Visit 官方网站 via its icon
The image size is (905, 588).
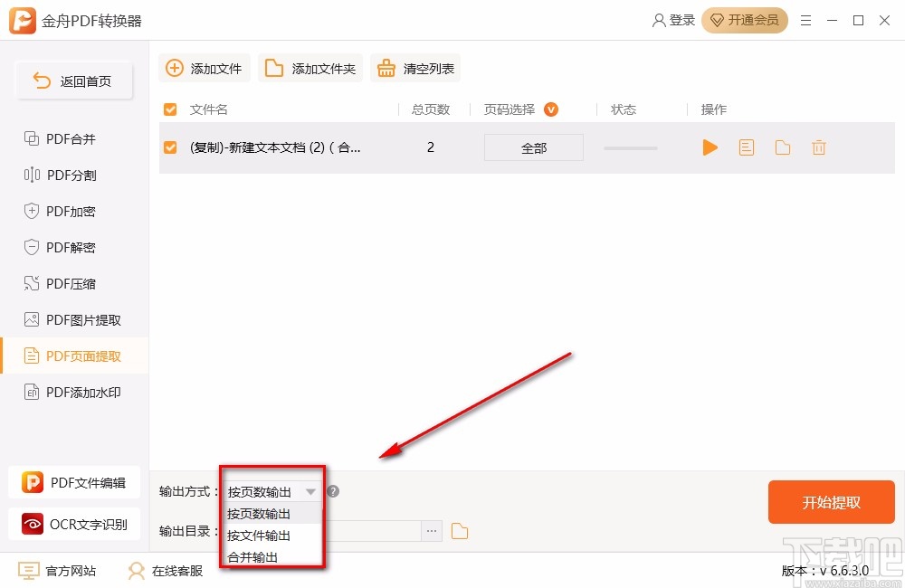27,571
